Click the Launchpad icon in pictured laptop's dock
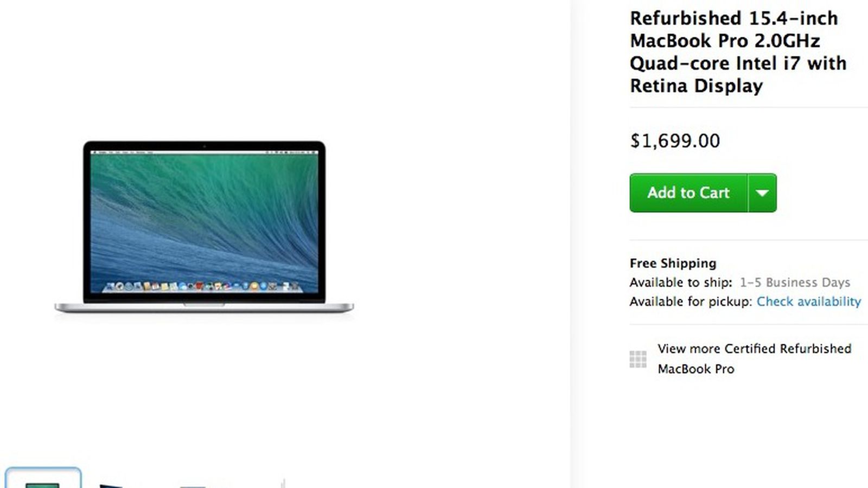This screenshot has width=868, height=488. [x=120, y=286]
